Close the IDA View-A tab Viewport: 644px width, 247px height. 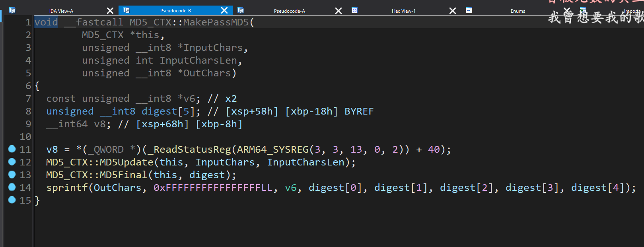[110, 11]
